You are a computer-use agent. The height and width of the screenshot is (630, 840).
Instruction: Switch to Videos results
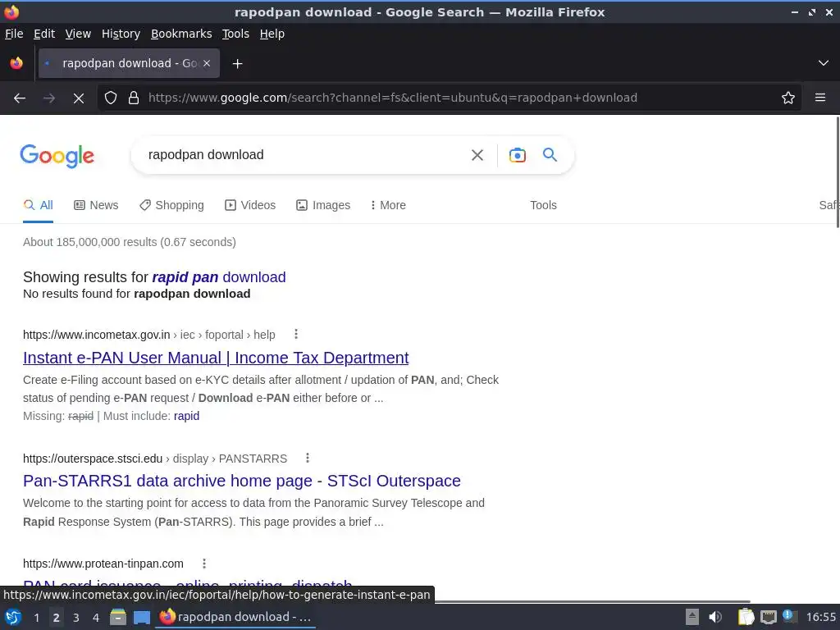(250, 205)
